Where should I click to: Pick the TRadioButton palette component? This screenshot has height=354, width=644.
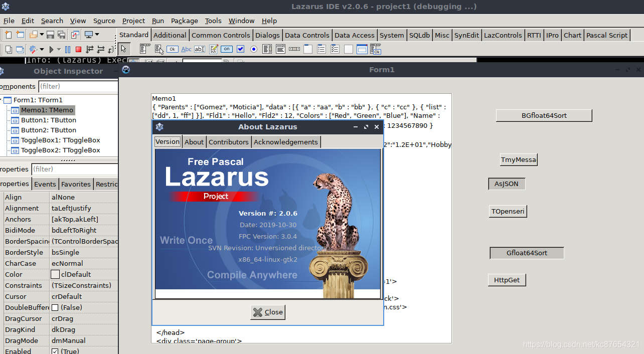[x=253, y=49]
